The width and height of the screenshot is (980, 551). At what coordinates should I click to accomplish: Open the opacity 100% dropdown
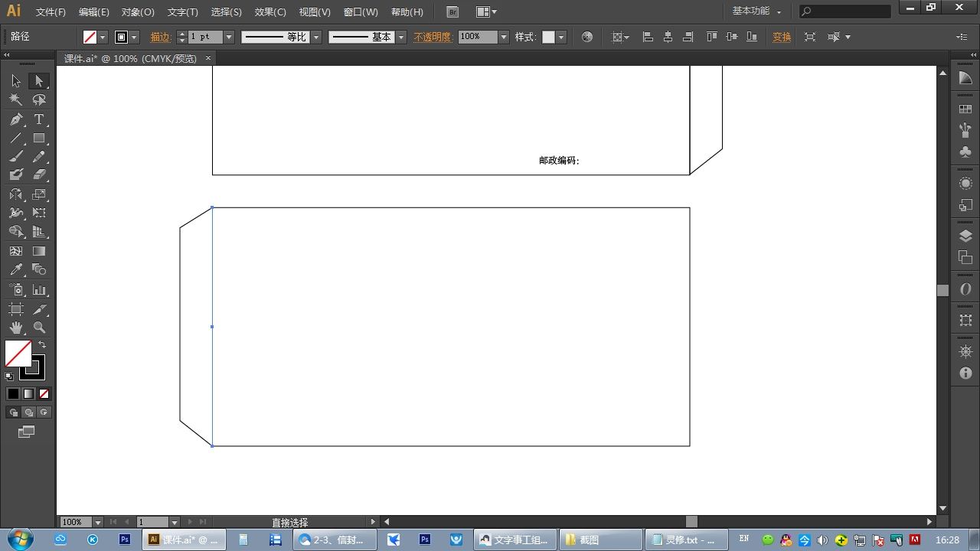pyautogui.click(x=504, y=37)
